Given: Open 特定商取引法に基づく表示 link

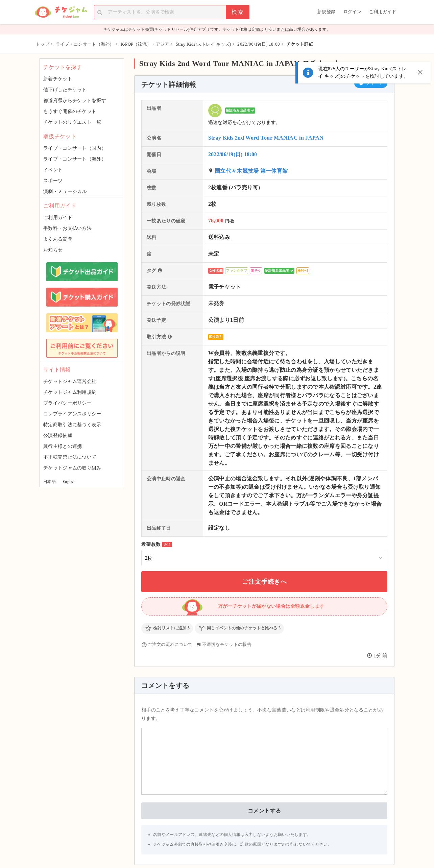Looking at the screenshot, I should [x=72, y=425].
